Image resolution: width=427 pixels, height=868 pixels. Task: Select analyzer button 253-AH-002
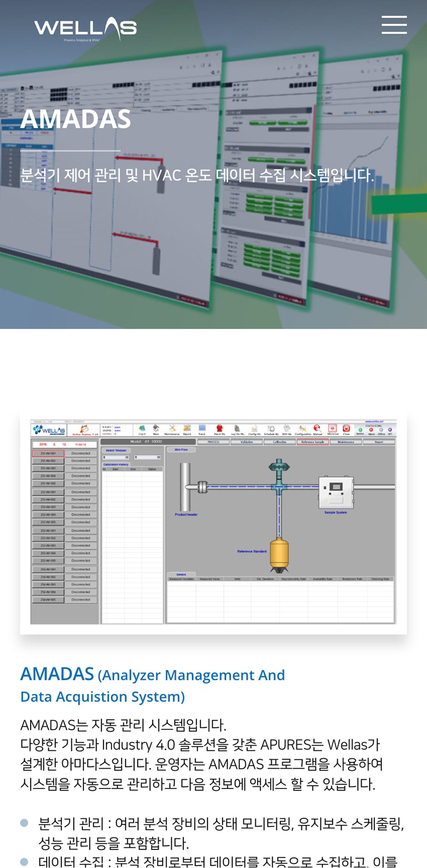point(48,538)
